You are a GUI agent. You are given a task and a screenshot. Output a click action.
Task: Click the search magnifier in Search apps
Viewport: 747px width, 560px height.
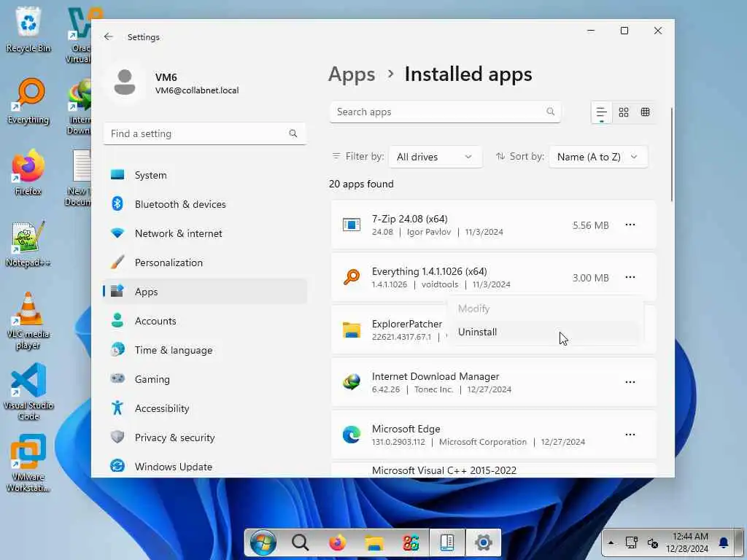(x=550, y=112)
